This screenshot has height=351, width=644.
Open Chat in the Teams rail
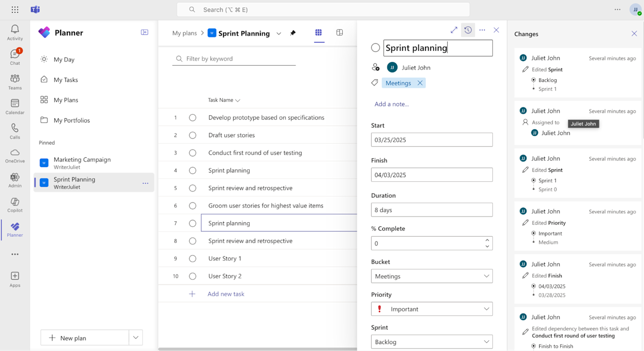pyautogui.click(x=15, y=57)
